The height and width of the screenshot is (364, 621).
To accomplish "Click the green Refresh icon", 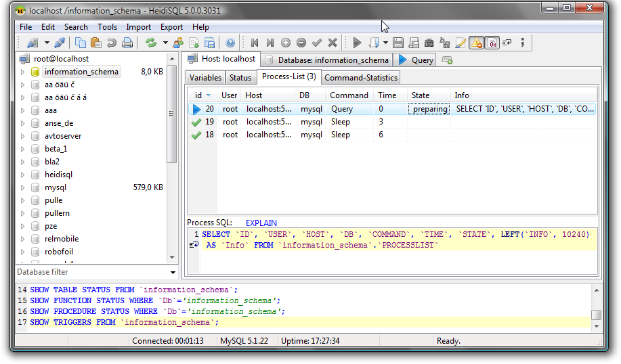I will (x=151, y=43).
